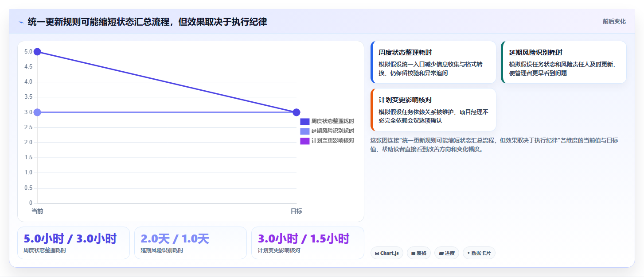
Task: Click the main title 统一更新规则可能缩短状态汇总流程
Action: click(147, 22)
